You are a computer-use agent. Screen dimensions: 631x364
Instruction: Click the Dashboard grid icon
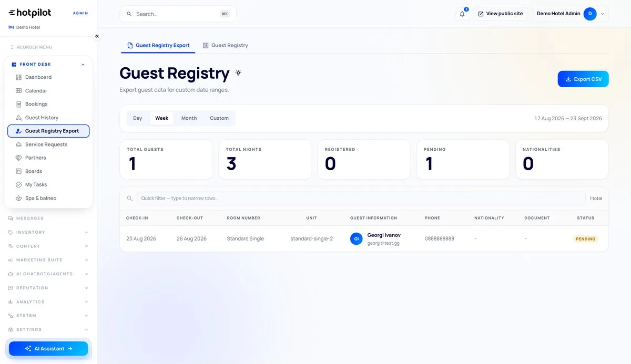click(x=19, y=77)
